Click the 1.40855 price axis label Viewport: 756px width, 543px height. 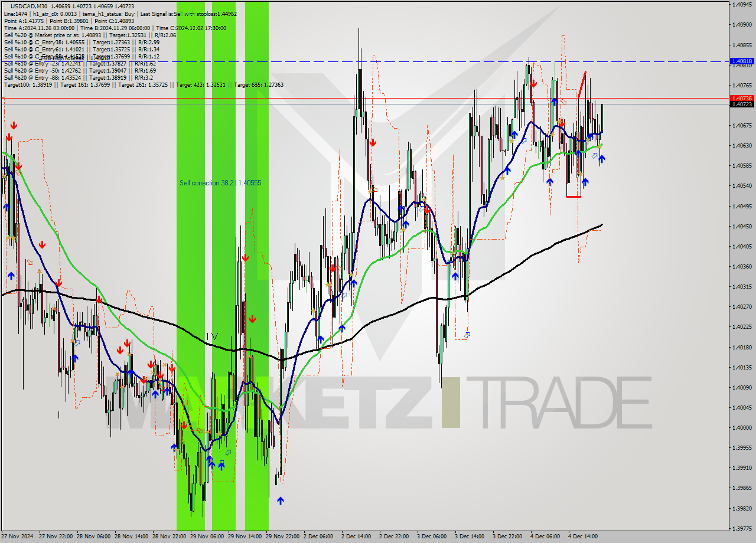click(x=742, y=45)
